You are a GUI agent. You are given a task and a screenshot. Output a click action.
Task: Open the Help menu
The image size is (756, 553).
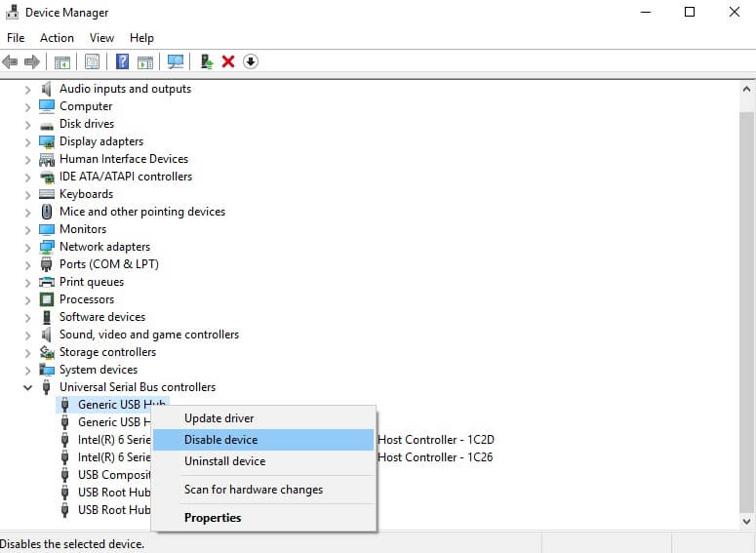[141, 38]
